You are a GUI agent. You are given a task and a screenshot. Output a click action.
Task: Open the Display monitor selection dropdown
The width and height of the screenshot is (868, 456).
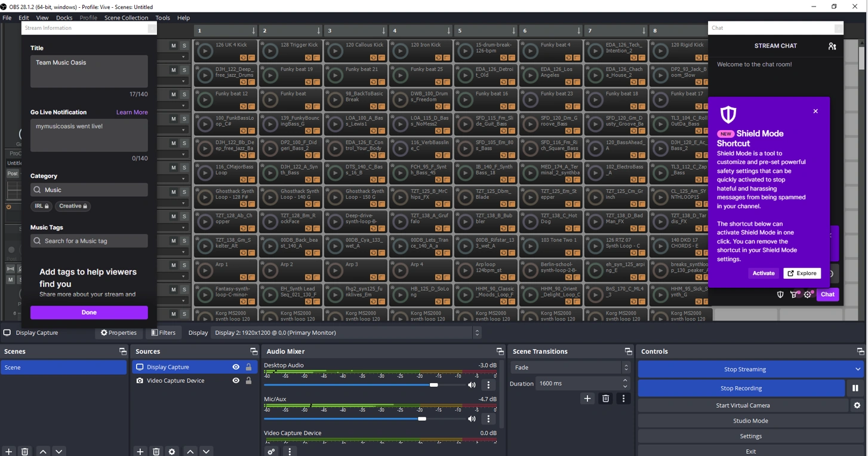point(346,333)
